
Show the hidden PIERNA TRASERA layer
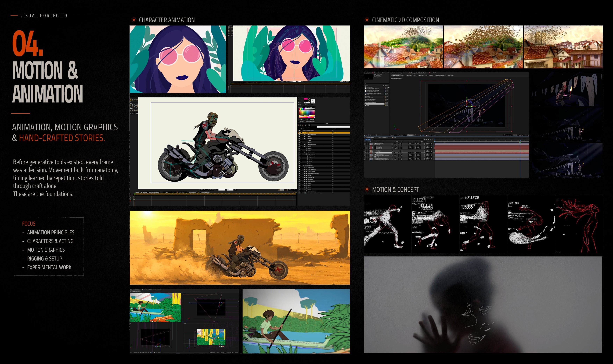click(299, 152)
